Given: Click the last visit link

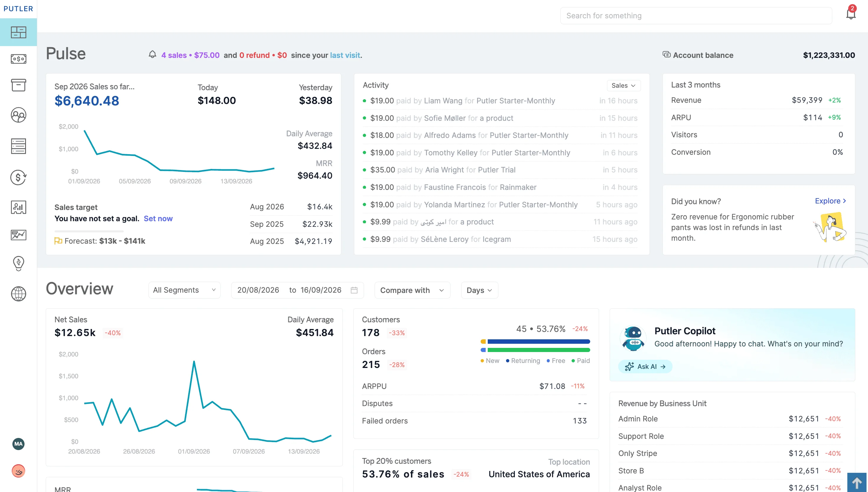Looking at the screenshot, I should 345,55.
